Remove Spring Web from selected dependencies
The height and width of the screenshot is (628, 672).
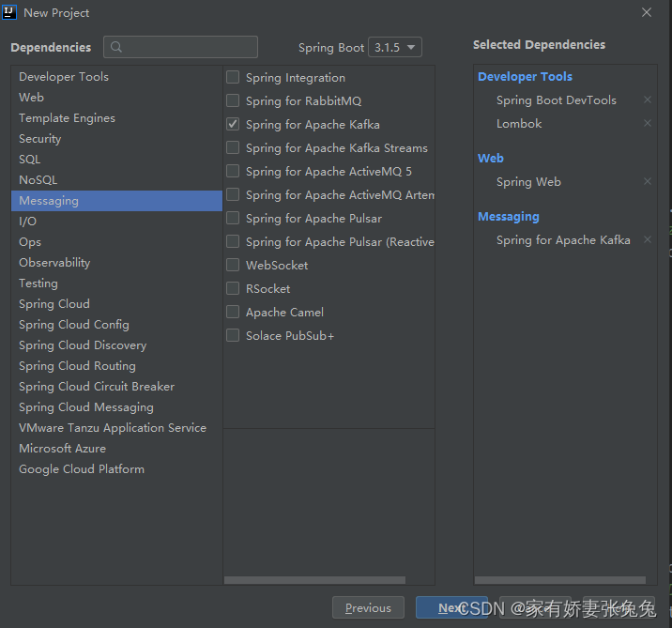point(648,181)
